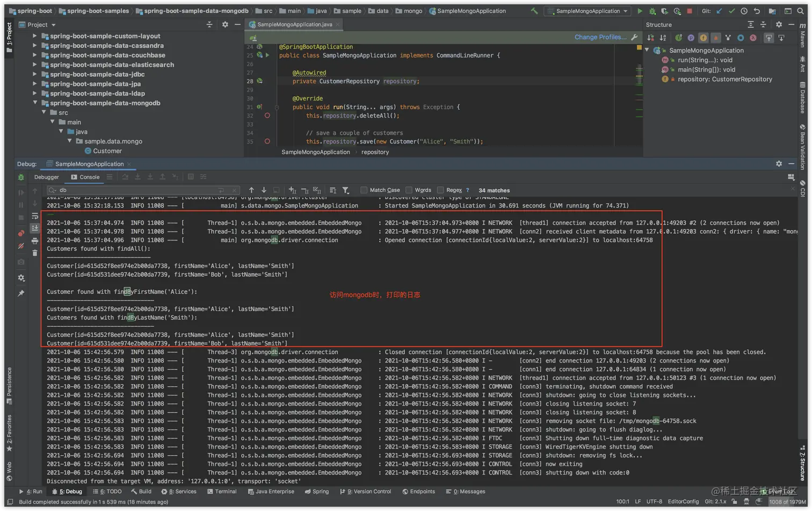Toggle breakpoint on line 35 save Customer
812x511 pixels.
[x=267, y=141]
